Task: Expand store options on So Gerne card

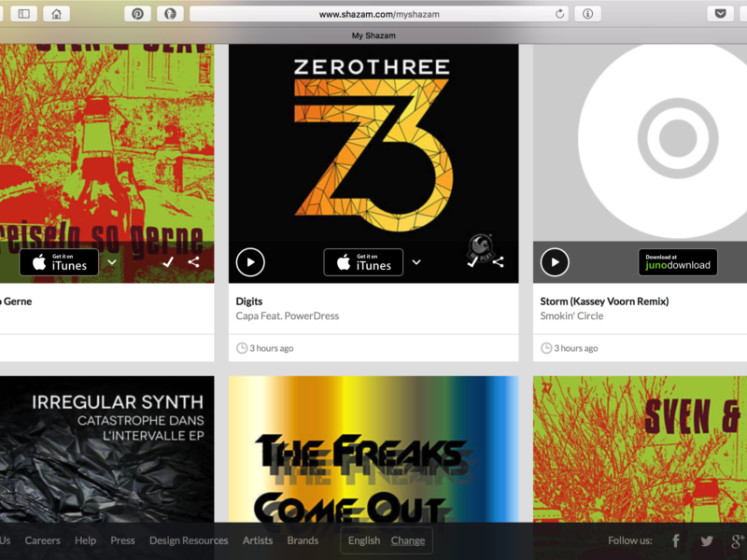Action: [x=112, y=262]
